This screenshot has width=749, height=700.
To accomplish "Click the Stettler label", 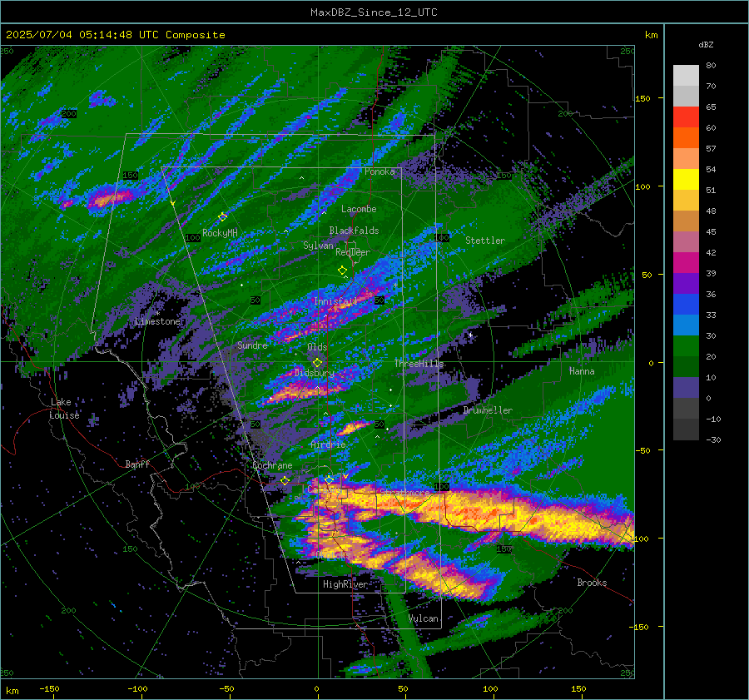I will pyautogui.click(x=485, y=241).
